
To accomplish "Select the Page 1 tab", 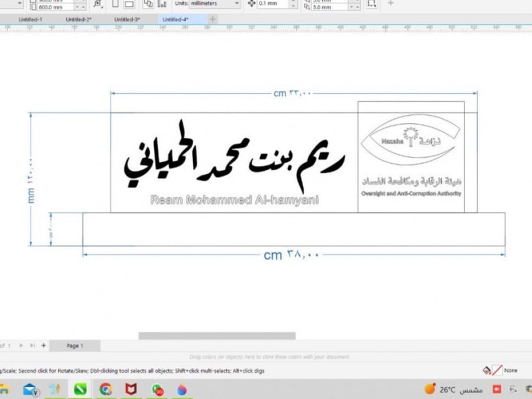I will 74,346.
